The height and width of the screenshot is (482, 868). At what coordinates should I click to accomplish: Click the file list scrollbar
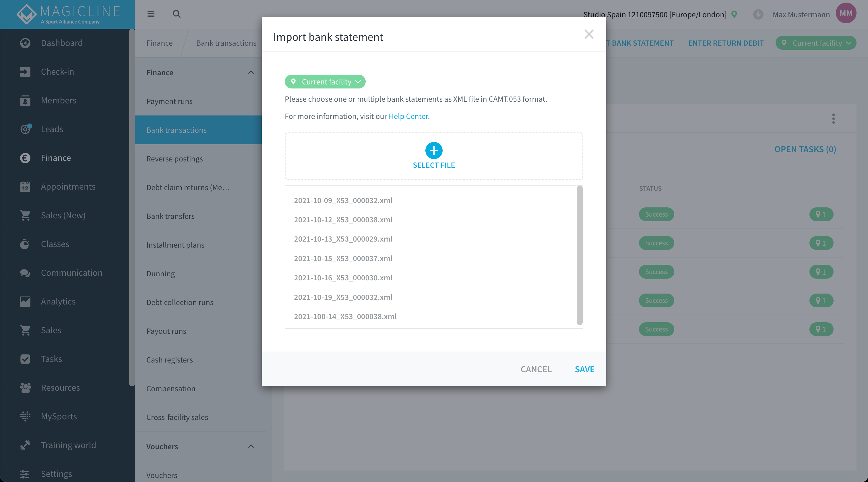click(x=580, y=255)
